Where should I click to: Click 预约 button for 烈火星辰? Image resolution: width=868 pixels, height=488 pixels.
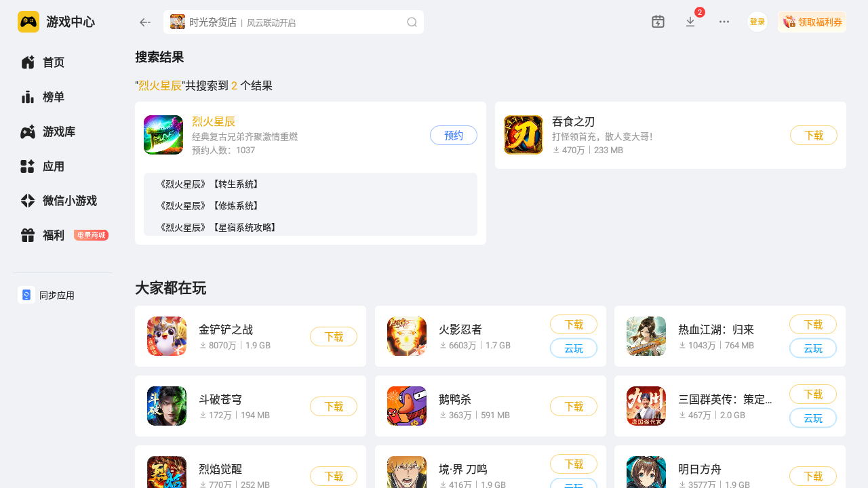click(x=454, y=135)
